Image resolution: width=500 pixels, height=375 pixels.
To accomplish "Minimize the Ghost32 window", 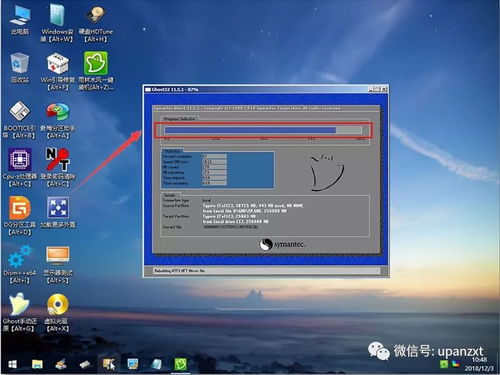I will point(371,89).
